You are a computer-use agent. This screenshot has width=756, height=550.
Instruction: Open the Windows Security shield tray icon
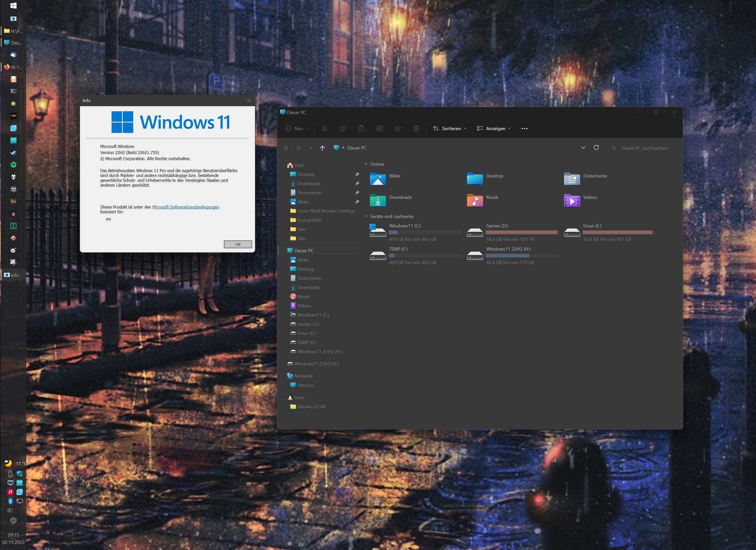coord(20,473)
